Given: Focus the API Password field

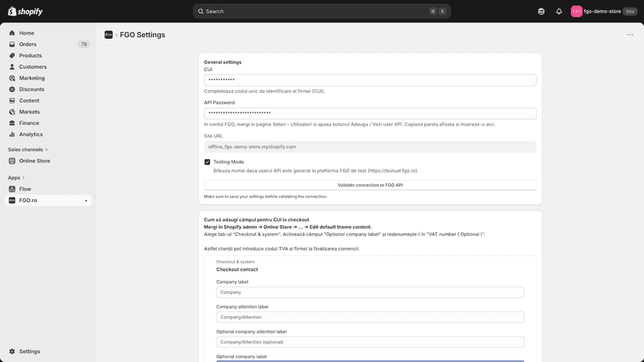Looking at the screenshot, I should tap(370, 113).
